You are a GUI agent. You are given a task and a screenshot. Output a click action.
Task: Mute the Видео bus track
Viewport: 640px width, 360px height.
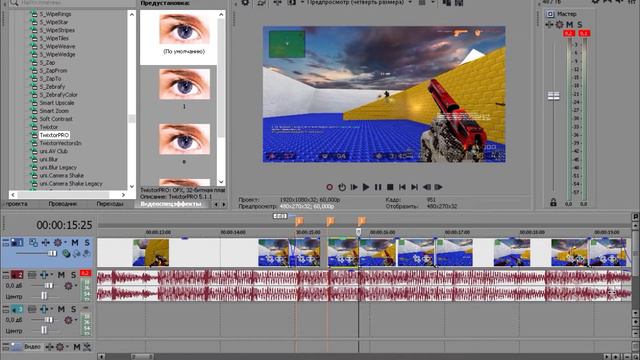pyautogui.click(x=76, y=347)
